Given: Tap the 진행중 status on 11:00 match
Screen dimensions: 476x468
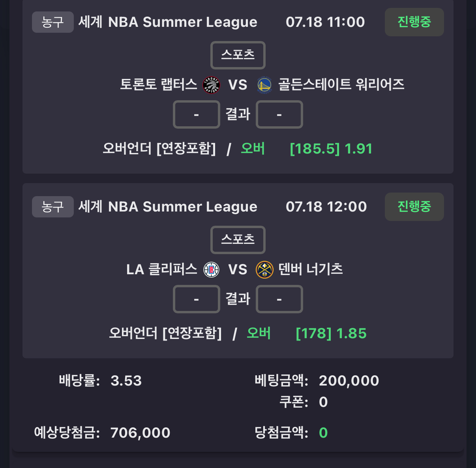Looking at the screenshot, I should 414,22.
